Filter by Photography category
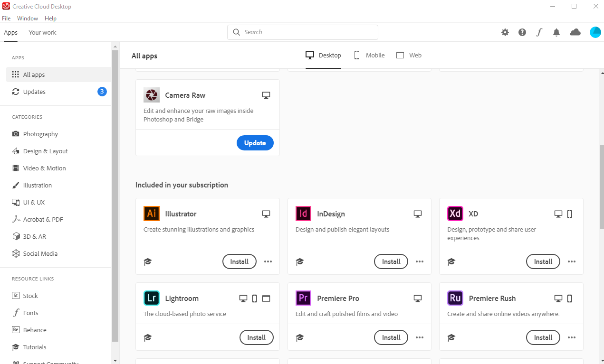 click(x=59, y=134)
